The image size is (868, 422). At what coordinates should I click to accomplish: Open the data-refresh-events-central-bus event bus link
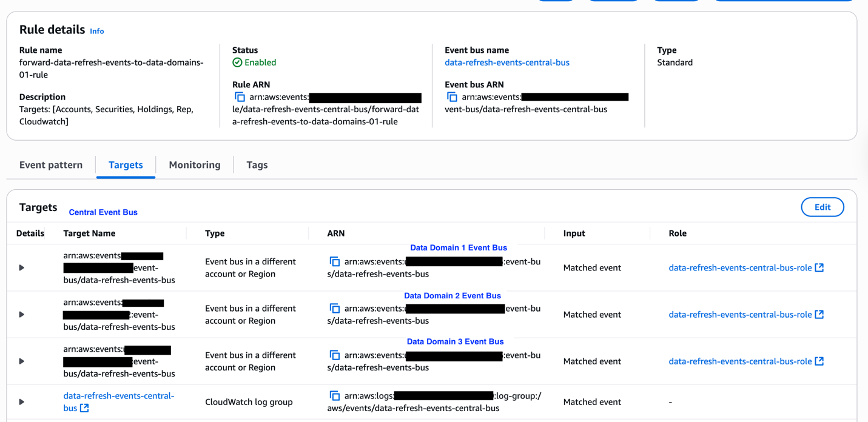[x=506, y=62]
